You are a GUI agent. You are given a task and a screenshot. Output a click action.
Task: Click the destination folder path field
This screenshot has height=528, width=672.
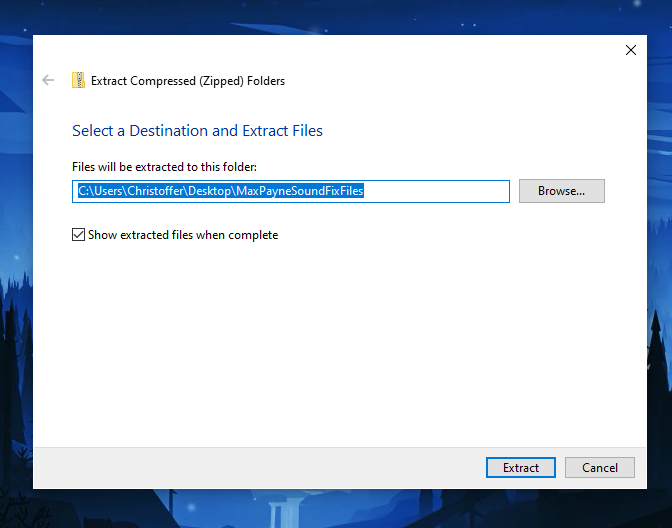coord(290,191)
